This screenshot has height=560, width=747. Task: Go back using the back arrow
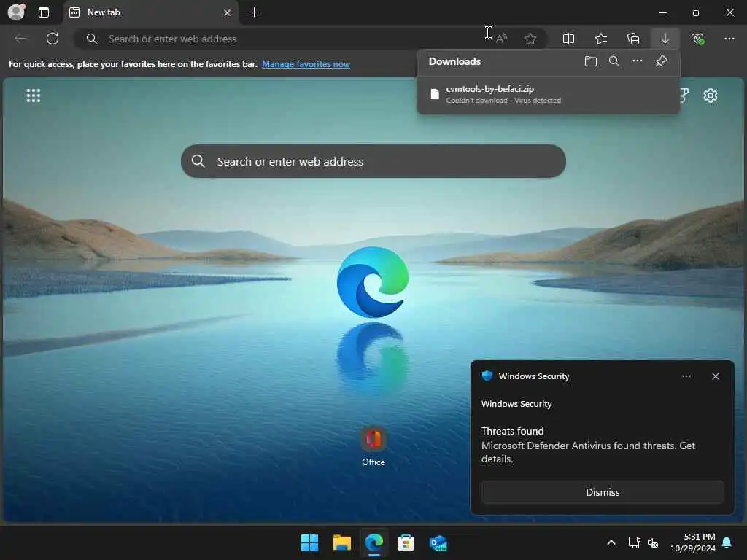tap(20, 39)
